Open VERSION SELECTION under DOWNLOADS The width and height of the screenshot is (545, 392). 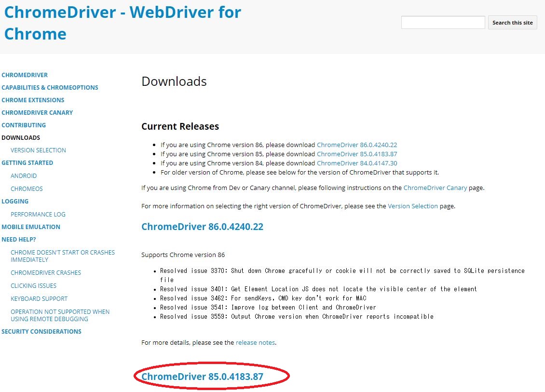click(x=38, y=150)
